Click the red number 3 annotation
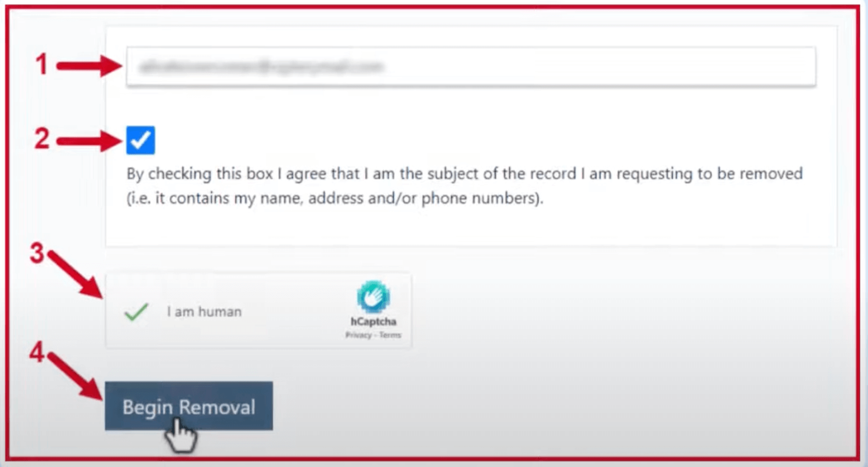Viewport: 868px width, 467px height. point(37,253)
